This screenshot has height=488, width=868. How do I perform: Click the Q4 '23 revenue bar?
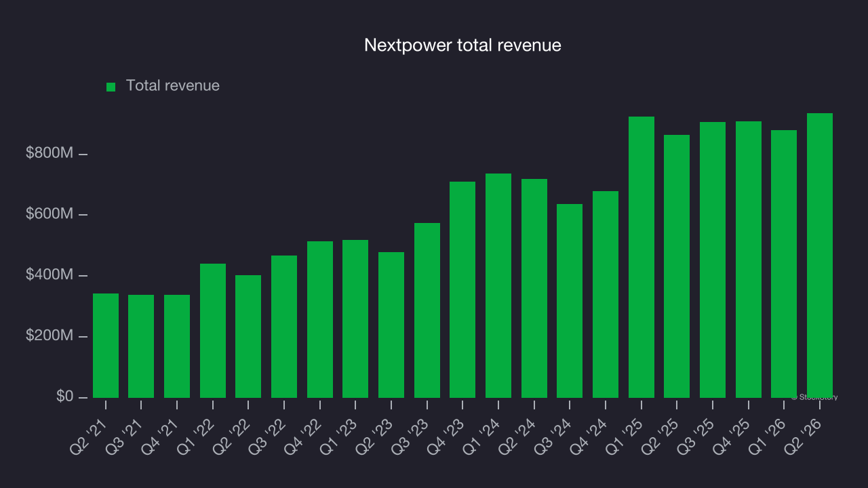462,289
